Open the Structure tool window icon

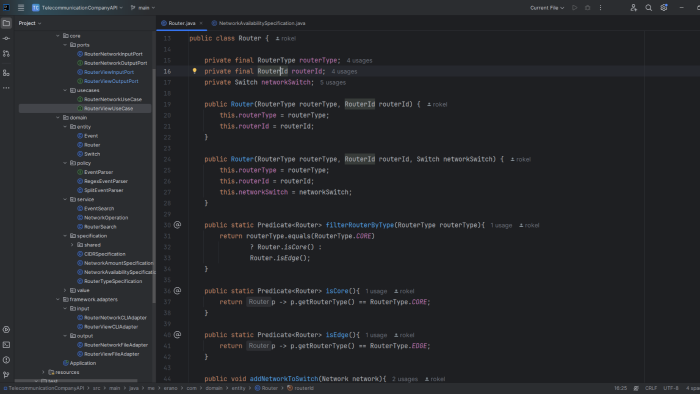click(6, 73)
